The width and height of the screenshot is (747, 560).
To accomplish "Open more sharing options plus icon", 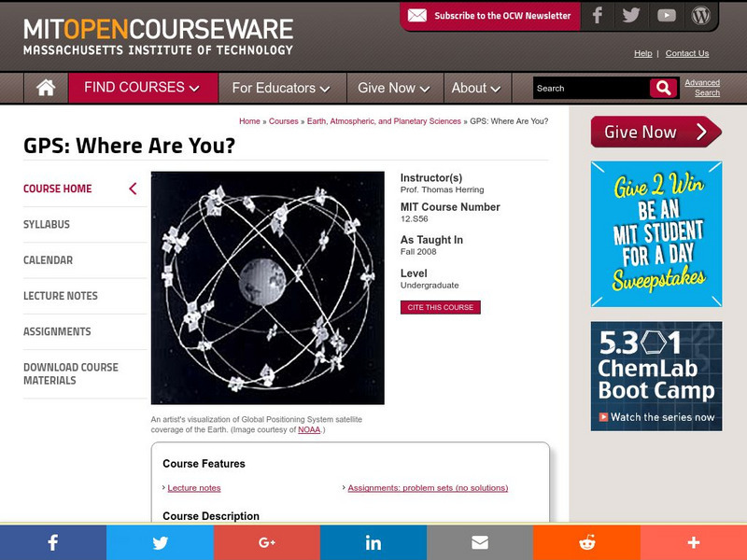I will click(x=694, y=542).
